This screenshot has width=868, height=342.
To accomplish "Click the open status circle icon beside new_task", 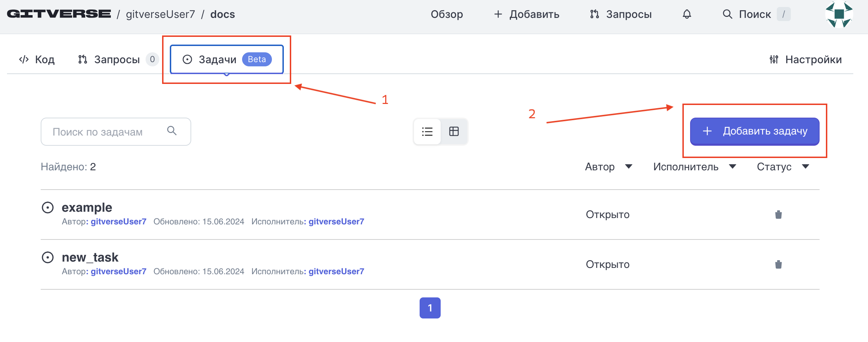I will [48, 257].
